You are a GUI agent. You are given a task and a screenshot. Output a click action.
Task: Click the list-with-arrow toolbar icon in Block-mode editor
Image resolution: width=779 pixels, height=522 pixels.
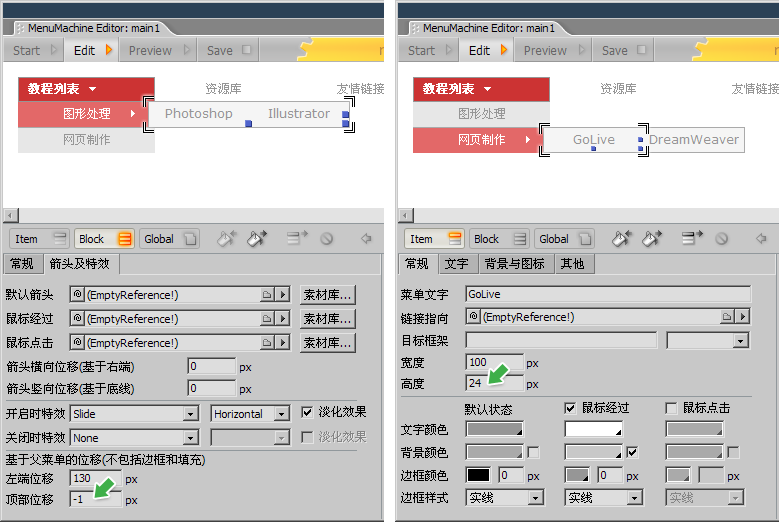pyautogui.click(x=297, y=237)
